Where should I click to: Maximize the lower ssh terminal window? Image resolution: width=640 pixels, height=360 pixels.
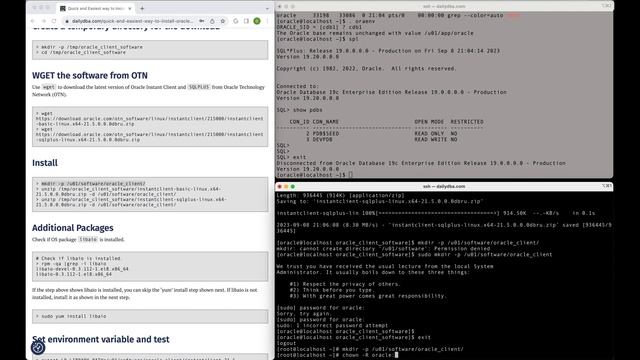(x=293, y=187)
